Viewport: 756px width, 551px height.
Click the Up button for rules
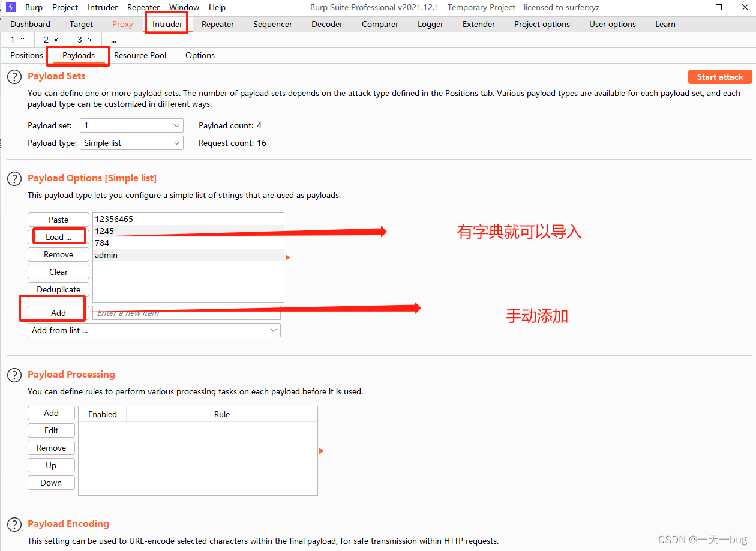[52, 465]
